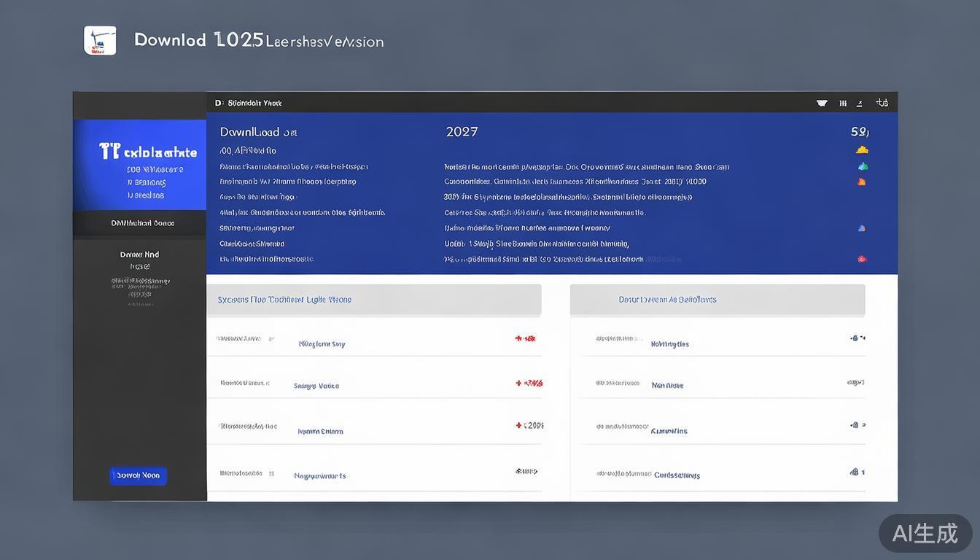Click the right table's gray header bar

(x=717, y=300)
